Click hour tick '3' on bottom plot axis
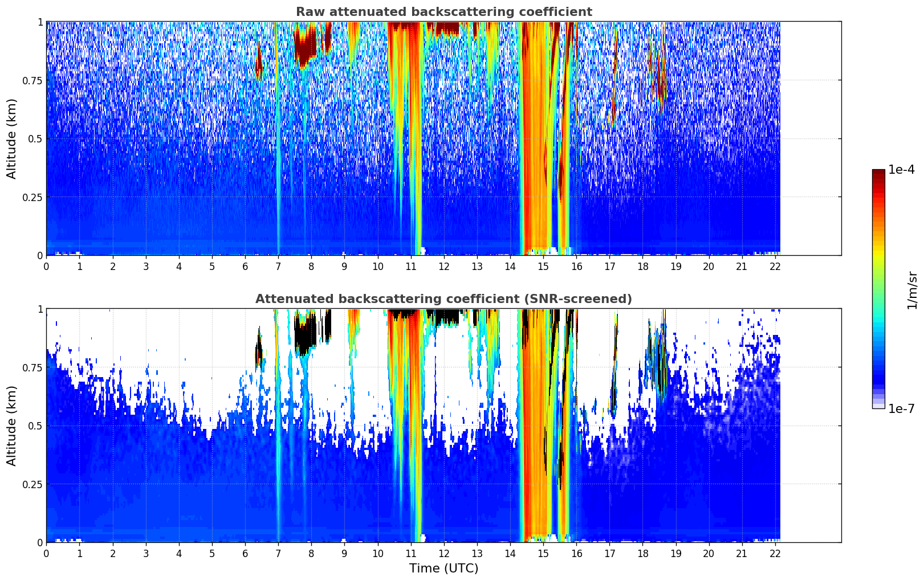Image resolution: width=924 pixels, height=581 pixels. (x=146, y=553)
